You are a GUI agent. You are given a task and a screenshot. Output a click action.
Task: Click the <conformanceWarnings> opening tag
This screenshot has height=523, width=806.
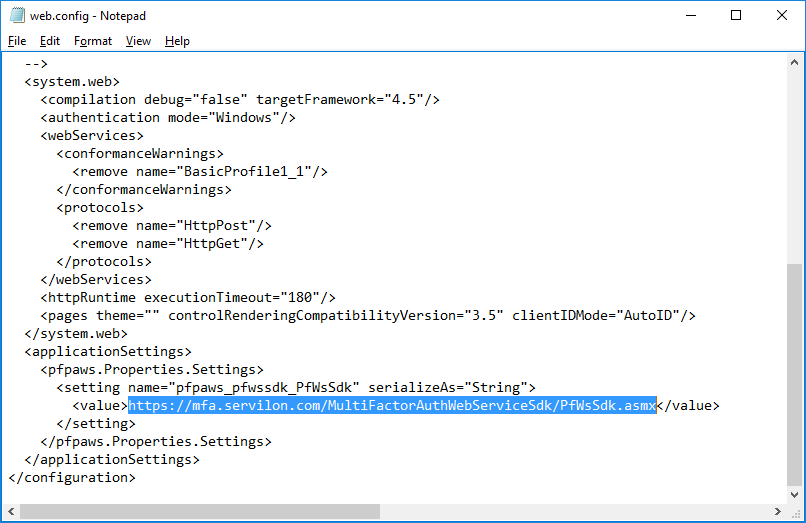pyautogui.click(x=140, y=153)
